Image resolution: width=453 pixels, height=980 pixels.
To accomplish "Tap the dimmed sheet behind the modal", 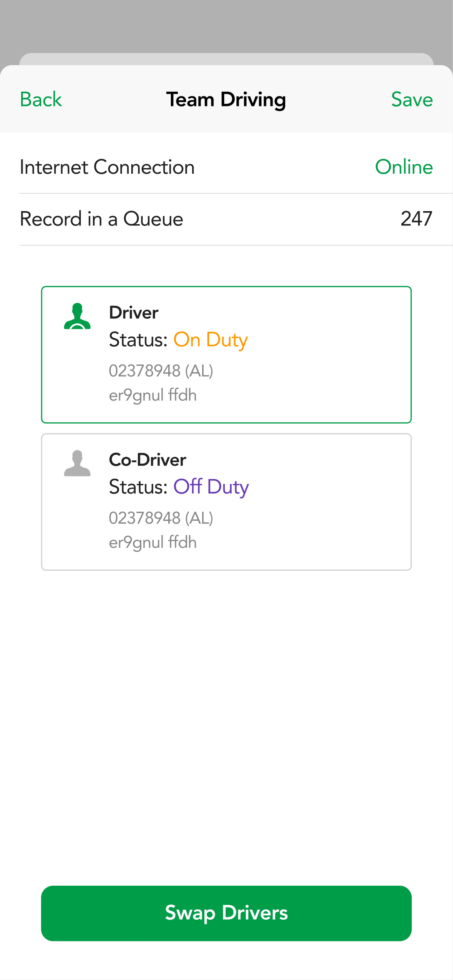I will click(x=226, y=59).
